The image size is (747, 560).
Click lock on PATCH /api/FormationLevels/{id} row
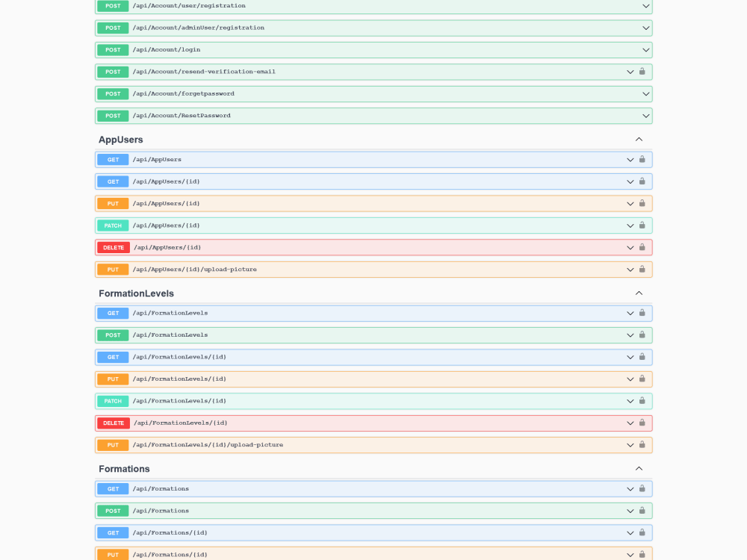click(642, 400)
